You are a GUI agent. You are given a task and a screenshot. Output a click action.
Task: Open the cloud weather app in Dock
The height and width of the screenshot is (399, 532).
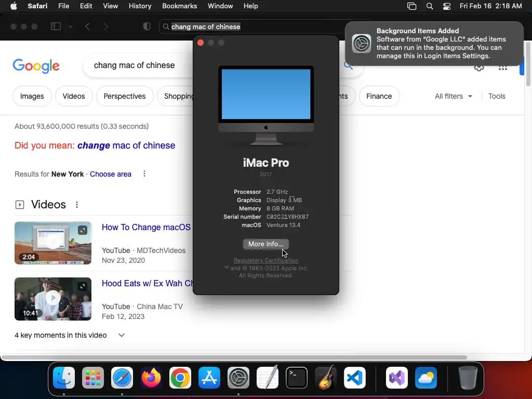click(426, 378)
